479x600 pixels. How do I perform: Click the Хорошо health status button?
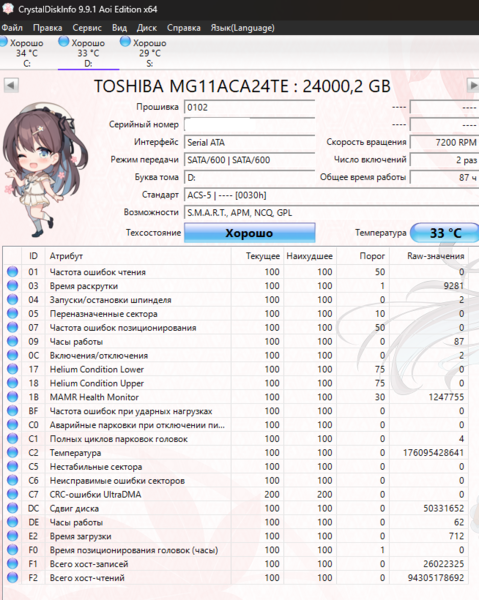[249, 233]
